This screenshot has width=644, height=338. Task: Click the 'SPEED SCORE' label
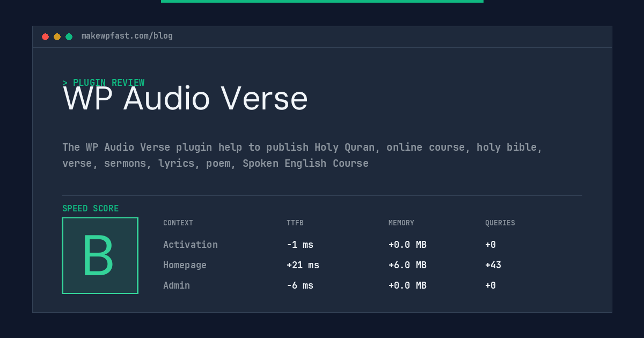click(91, 209)
